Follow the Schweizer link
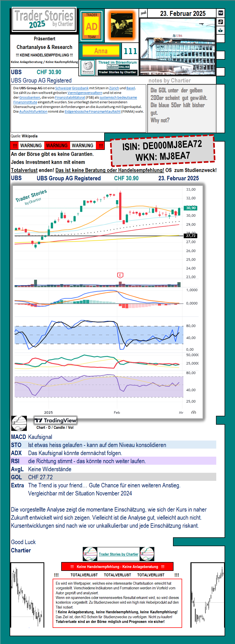 [x=63, y=88]
